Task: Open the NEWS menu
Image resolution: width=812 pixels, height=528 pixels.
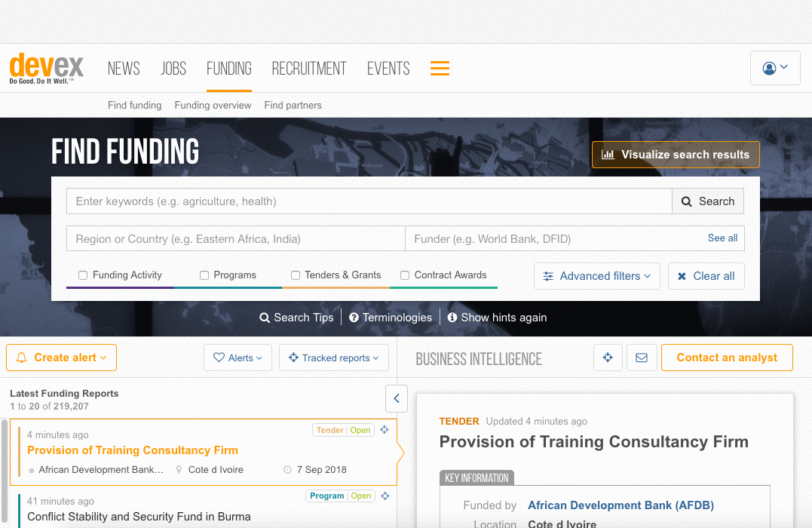Action: coord(124,69)
